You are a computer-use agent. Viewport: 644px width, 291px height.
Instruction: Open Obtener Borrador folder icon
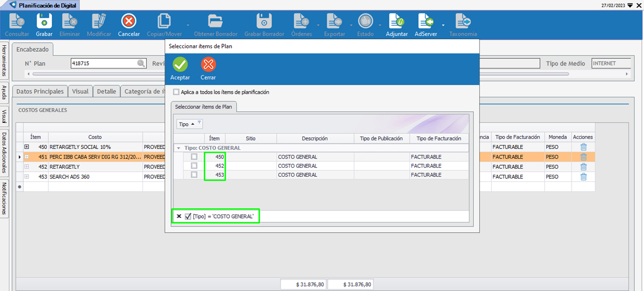coord(215,21)
